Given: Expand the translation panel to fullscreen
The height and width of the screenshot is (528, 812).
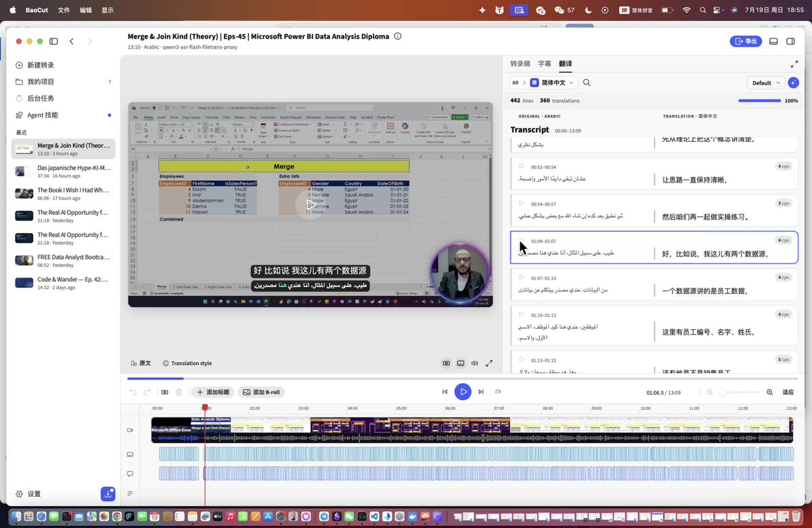Looking at the screenshot, I should [794, 64].
